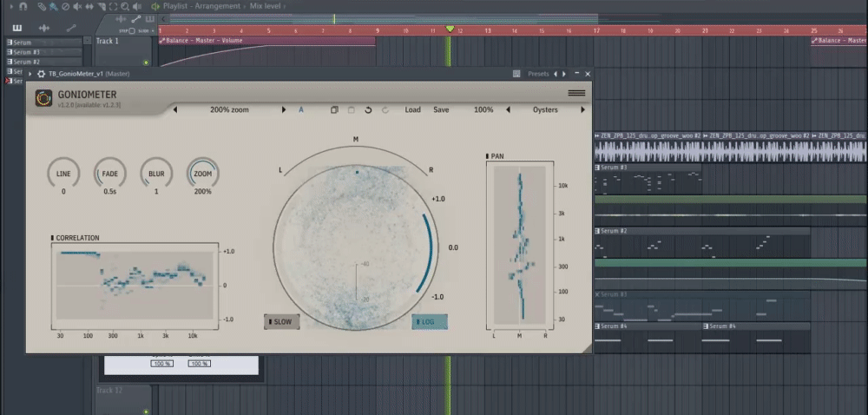The width and height of the screenshot is (868, 415).
Task: Toggle the CORRELATION panel header
Action: [76, 238]
